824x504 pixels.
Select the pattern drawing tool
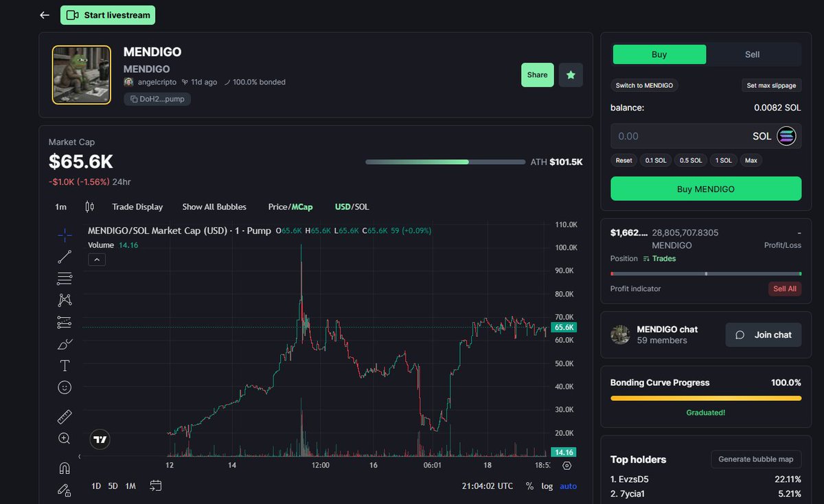[65, 300]
